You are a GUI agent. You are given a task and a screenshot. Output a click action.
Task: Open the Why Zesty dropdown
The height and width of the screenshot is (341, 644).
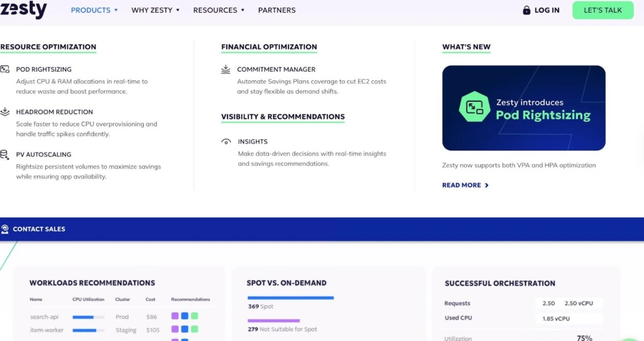(x=155, y=10)
